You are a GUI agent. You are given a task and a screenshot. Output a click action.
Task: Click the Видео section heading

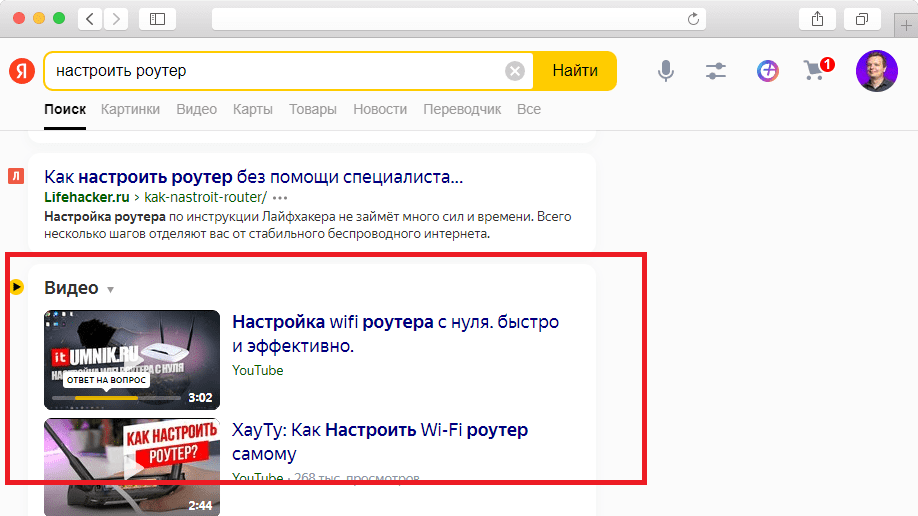71,288
